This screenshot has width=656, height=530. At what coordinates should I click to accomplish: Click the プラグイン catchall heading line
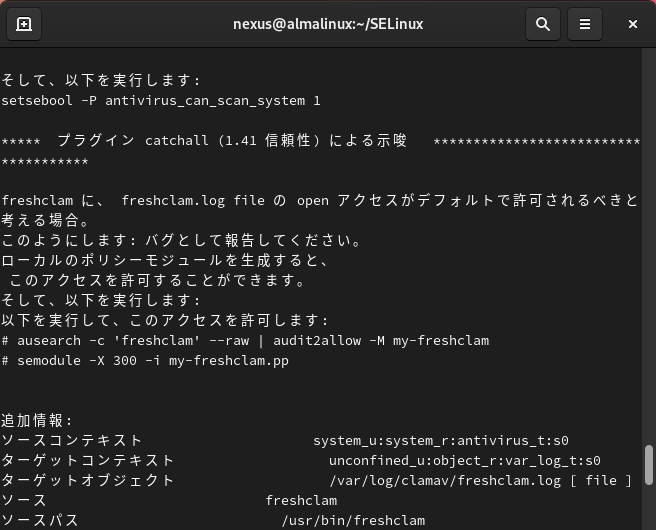(232, 141)
